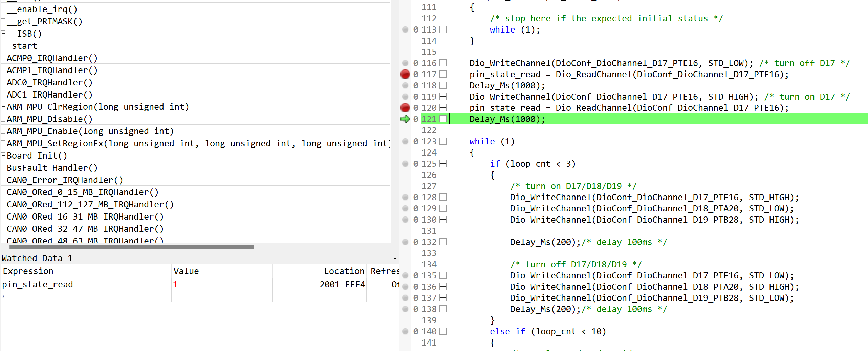
Task: Set breakpoint on line 123 gray dot
Action: [405, 141]
